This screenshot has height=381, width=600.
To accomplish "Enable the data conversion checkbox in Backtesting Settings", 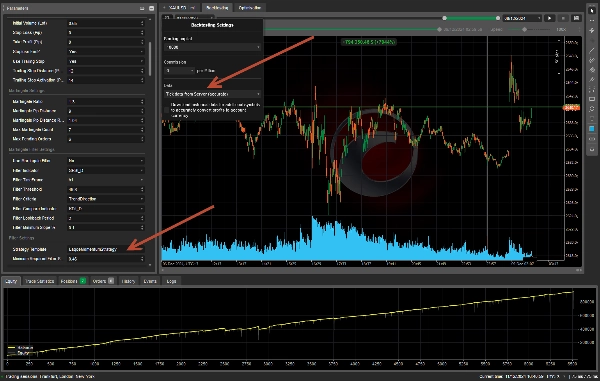I will coord(166,110).
